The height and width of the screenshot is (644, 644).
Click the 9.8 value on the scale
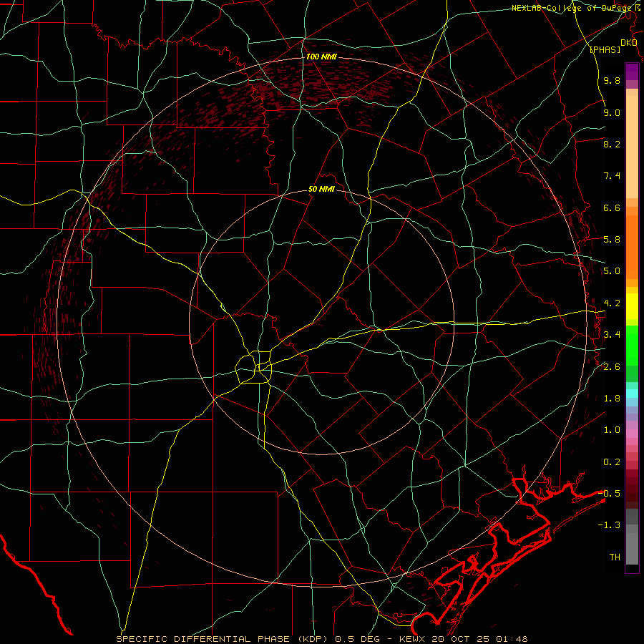(x=612, y=81)
